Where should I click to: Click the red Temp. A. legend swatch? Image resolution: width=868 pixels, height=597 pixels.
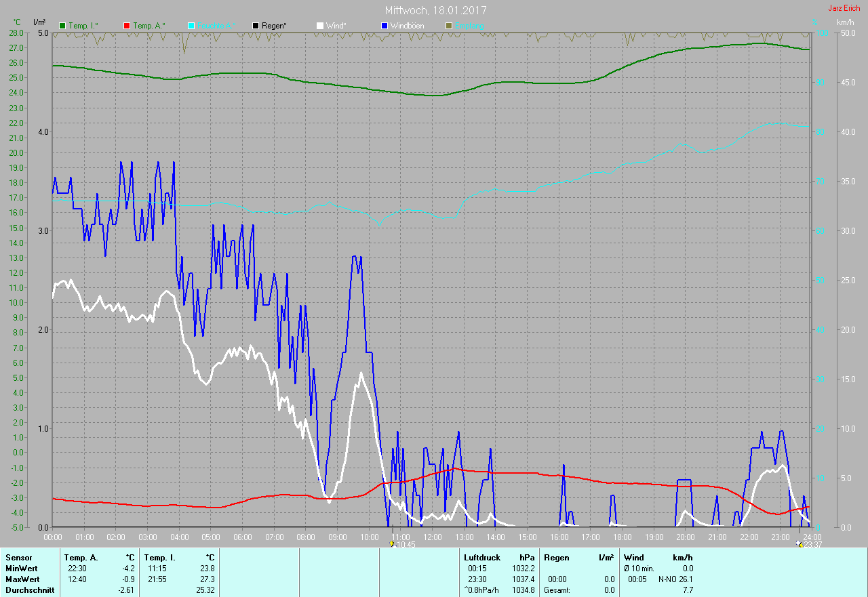tap(127, 26)
